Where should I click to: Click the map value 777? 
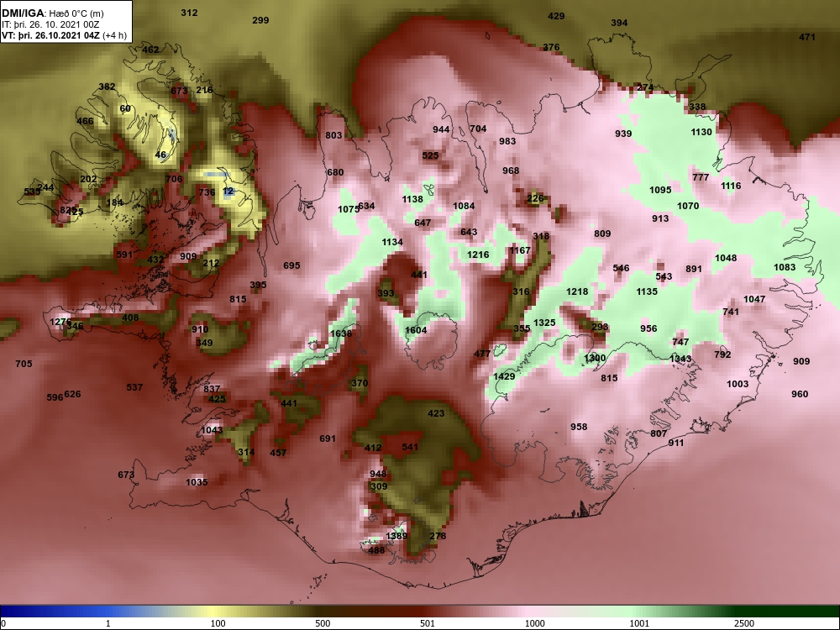[x=701, y=177]
